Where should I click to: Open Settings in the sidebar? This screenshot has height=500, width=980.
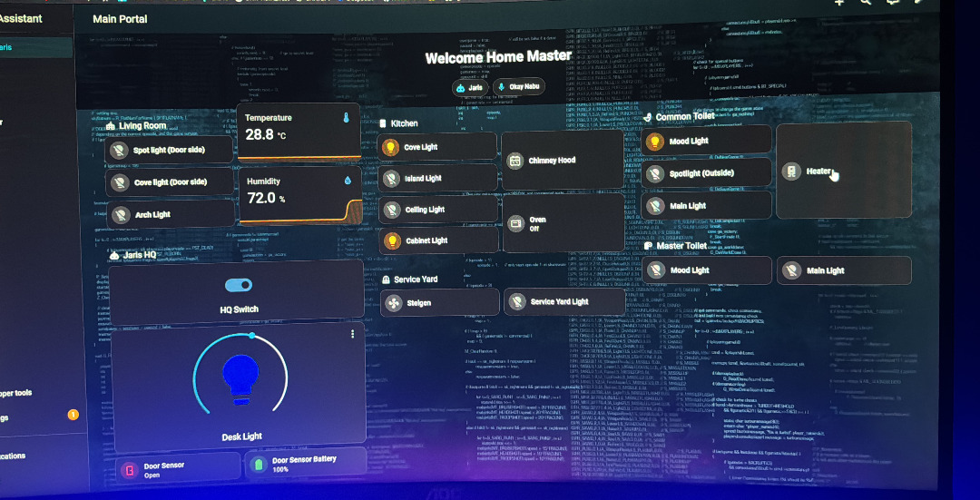[6, 418]
